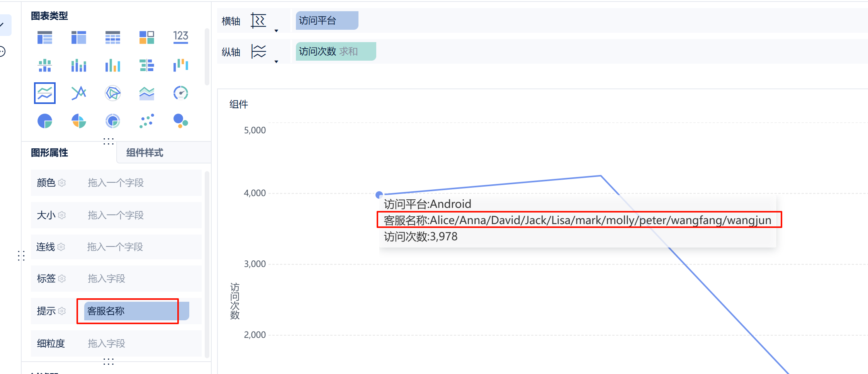Click the left panel vertical grip handle

[x=21, y=255]
